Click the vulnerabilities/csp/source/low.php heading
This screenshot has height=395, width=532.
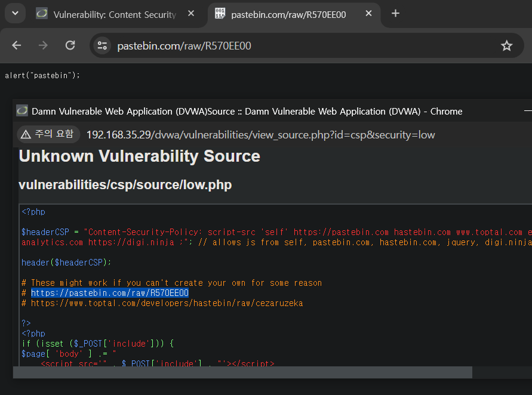click(x=125, y=185)
